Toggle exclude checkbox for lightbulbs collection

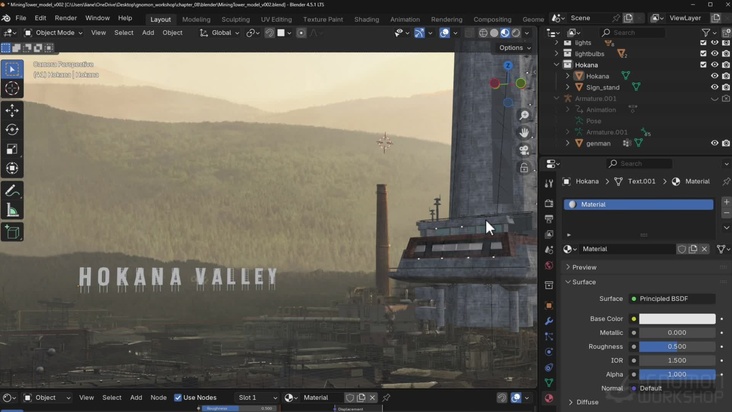click(x=704, y=54)
